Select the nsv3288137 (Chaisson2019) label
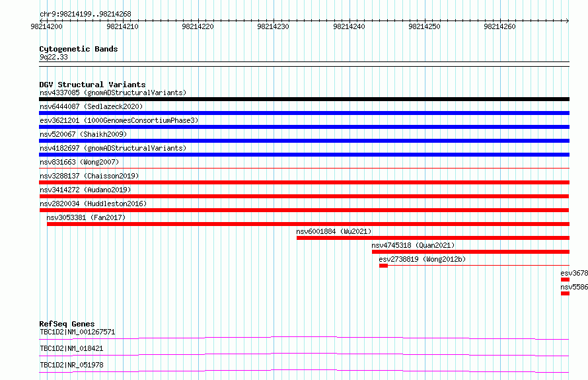 [89, 176]
